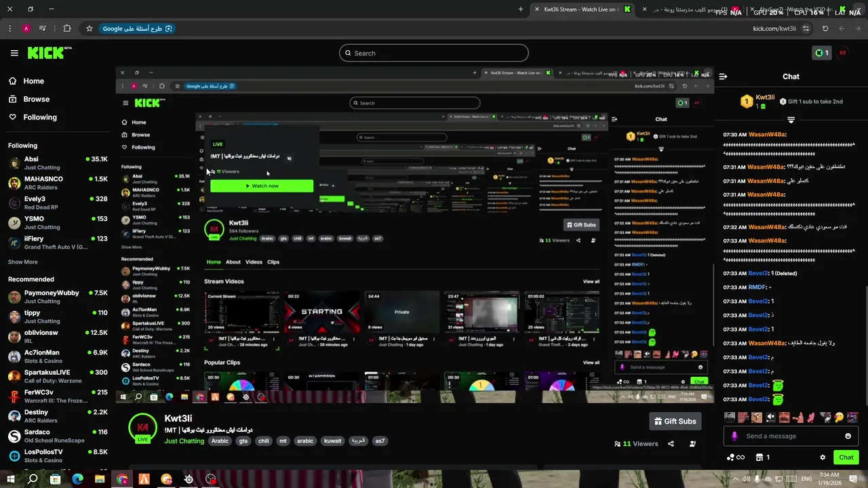Click the microphone icon in chat input
868x488 pixels.
click(x=734, y=436)
